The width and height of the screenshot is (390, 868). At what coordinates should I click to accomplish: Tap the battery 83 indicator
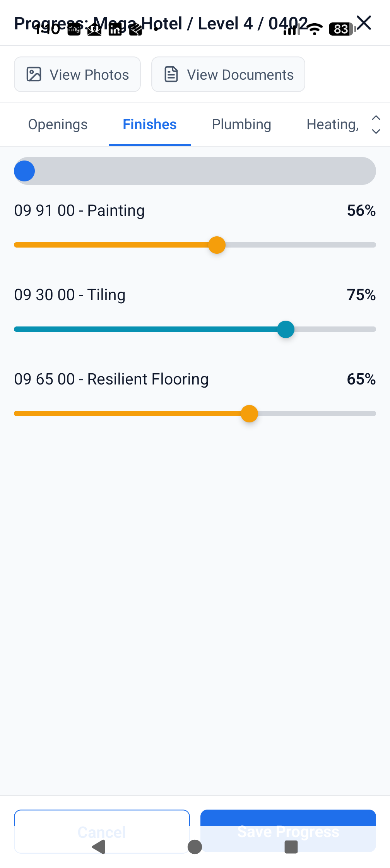pos(342,29)
